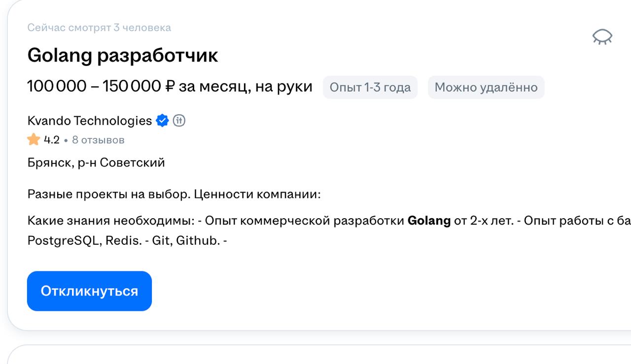
Task: Click the IT accreditation circle icon
Action: (x=179, y=121)
